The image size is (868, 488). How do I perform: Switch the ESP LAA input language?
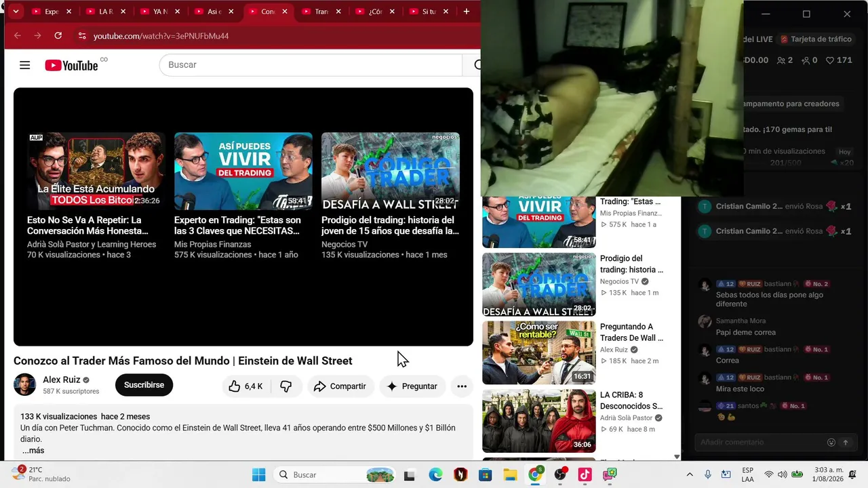[747, 474]
